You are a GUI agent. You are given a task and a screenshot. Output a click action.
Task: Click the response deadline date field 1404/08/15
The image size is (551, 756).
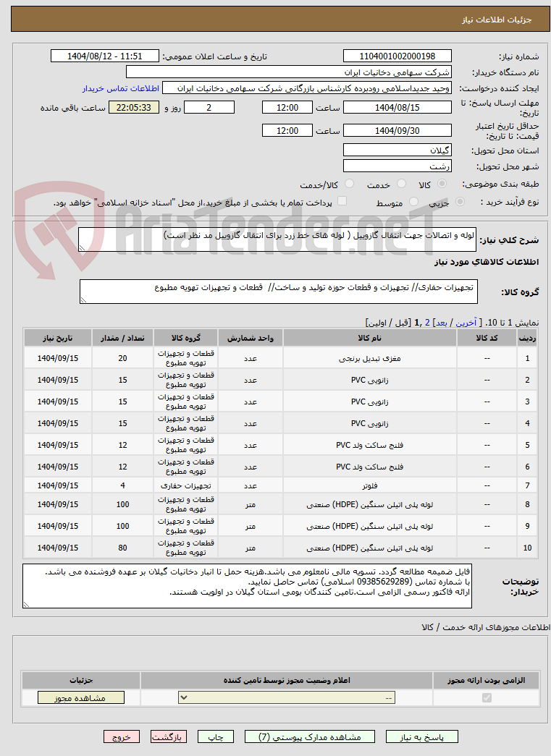pyautogui.click(x=397, y=107)
